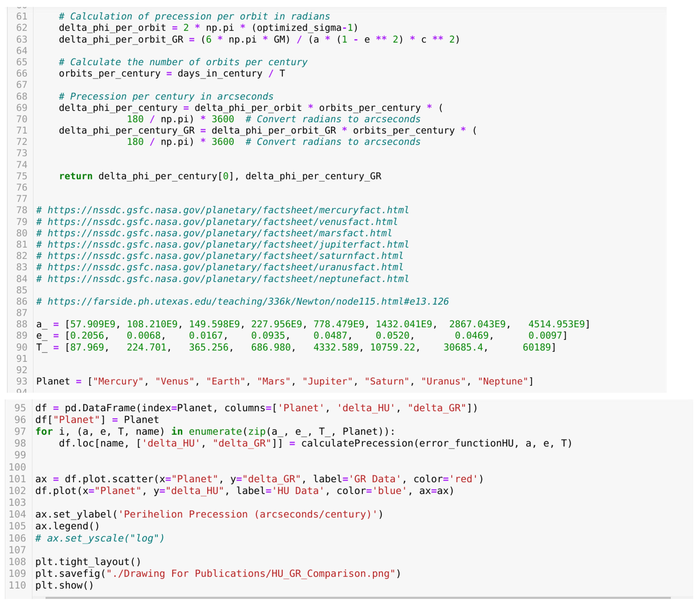Click line number 75 in gutter
Image resolution: width=700 pixels, height=606 pixels.
point(22,176)
